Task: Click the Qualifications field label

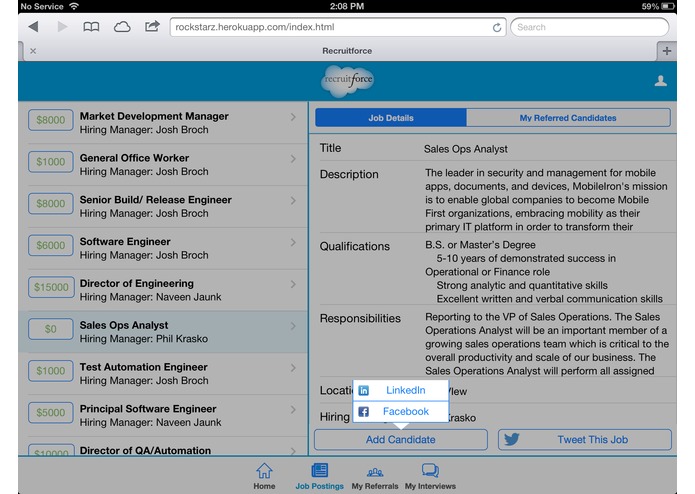Action: coord(355,246)
